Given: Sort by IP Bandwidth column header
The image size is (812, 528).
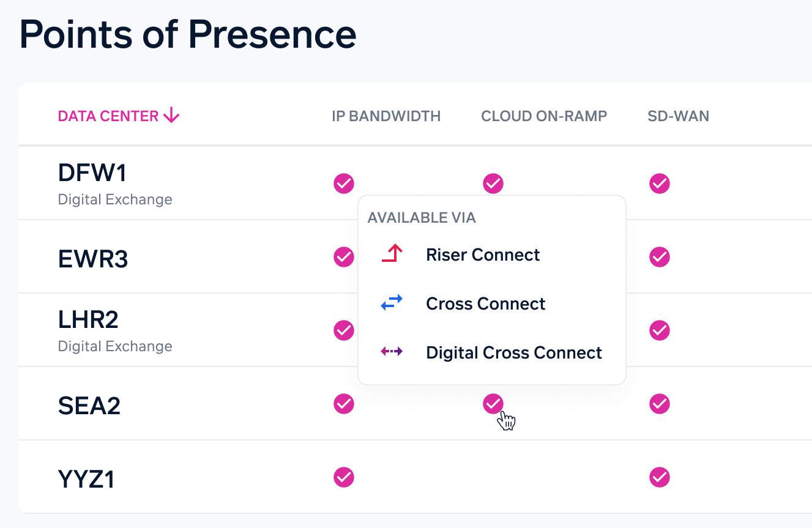Looking at the screenshot, I should pos(386,116).
